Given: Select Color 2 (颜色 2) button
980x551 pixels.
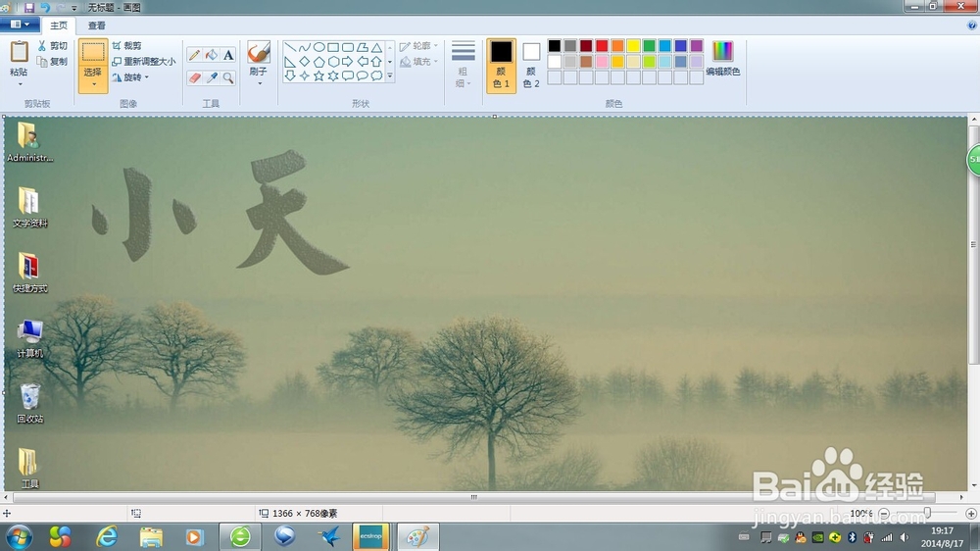Looking at the screenshot, I should [x=531, y=65].
